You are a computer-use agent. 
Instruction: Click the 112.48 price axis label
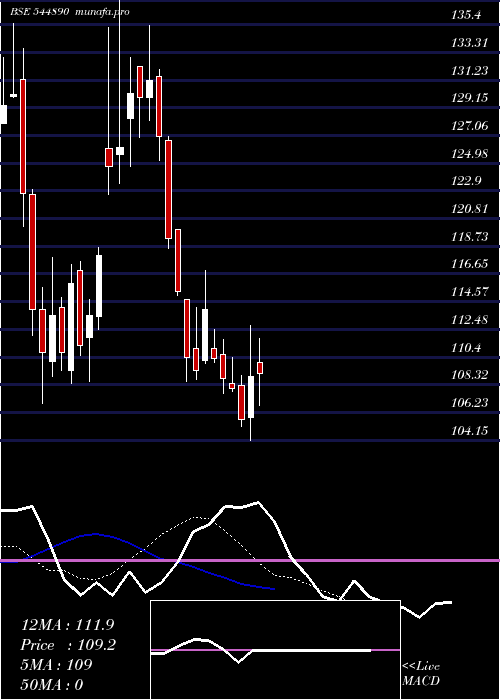tap(470, 320)
